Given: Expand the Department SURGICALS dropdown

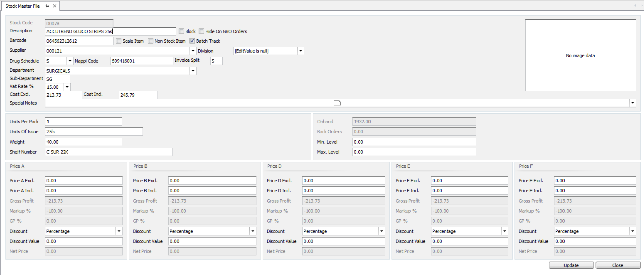Looking at the screenshot, I should 193,71.
